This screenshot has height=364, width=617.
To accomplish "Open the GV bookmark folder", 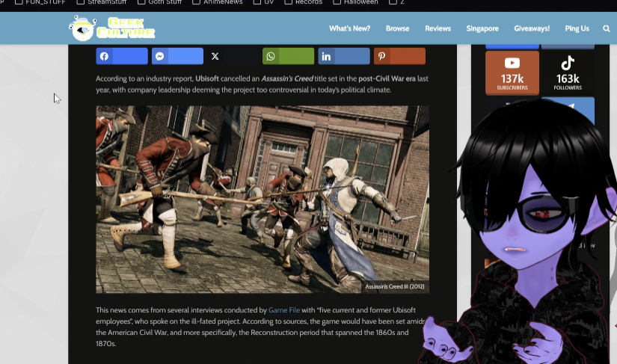I will coord(264,2).
